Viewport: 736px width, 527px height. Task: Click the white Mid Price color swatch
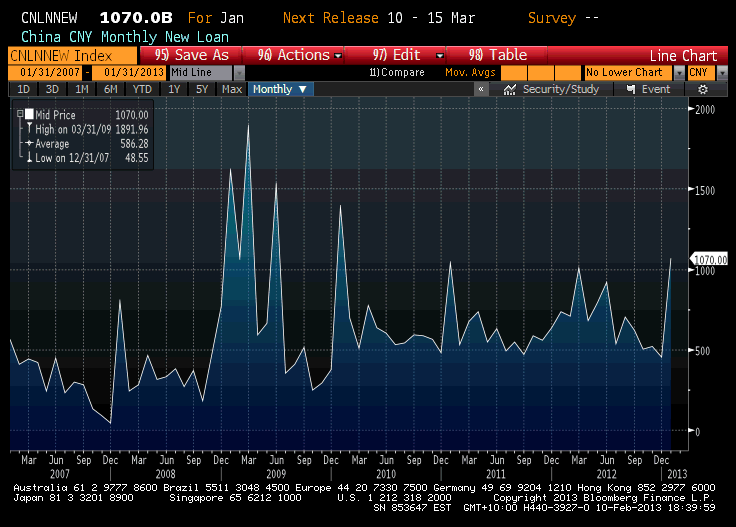pyautogui.click(x=29, y=115)
